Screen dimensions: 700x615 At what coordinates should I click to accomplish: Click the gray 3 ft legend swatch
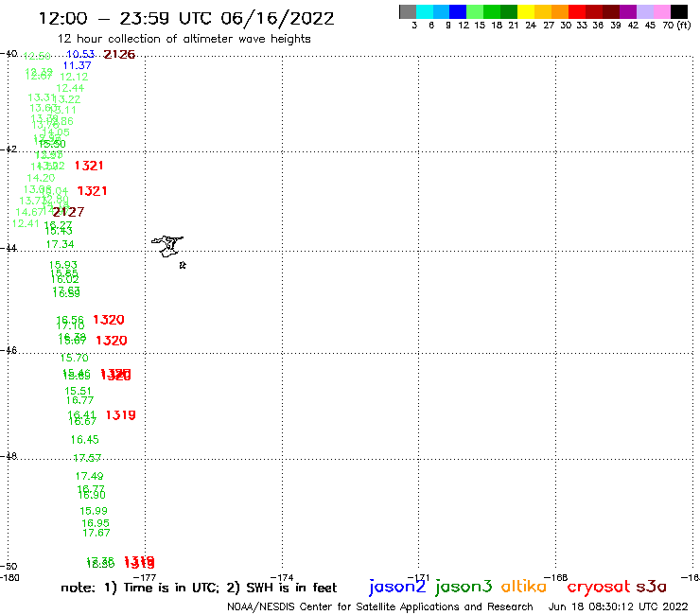(408, 12)
